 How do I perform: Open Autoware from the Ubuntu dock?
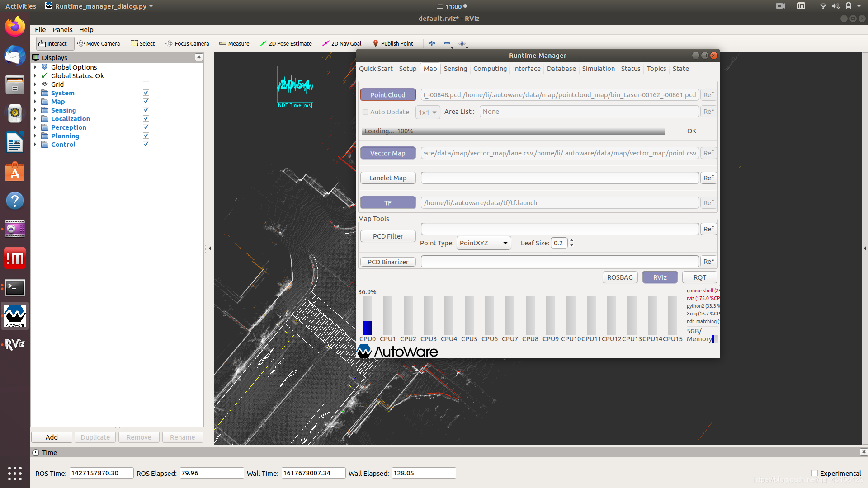click(x=15, y=315)
